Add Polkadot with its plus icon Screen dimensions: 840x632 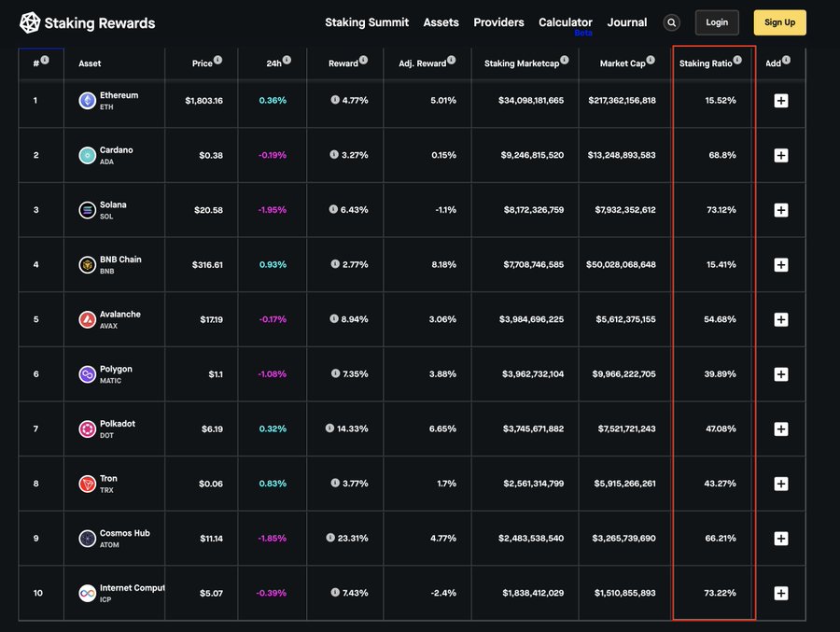tap(781, 428)
